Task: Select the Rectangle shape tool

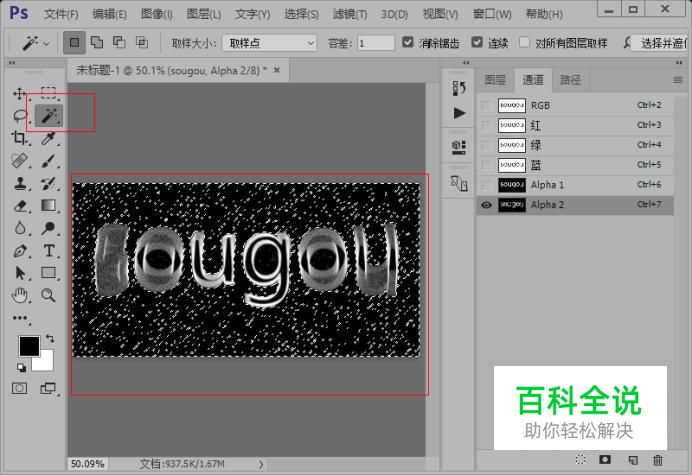Action: [48, 273]
